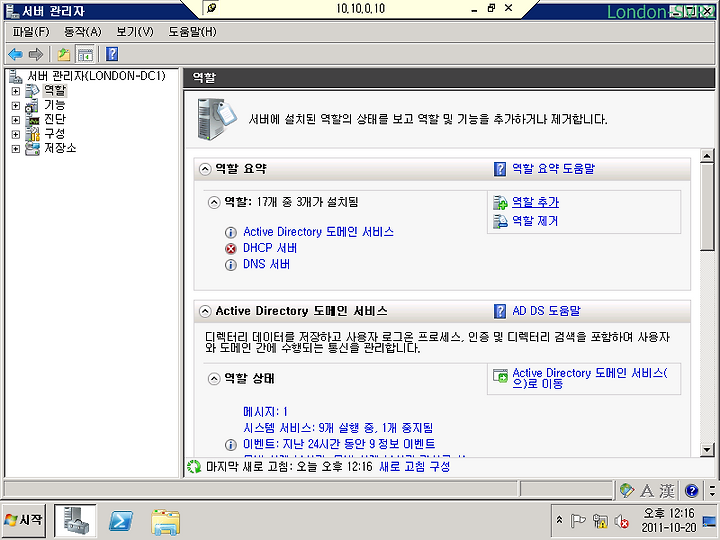
Task: Click the clock showing 오후 12:16
Action: pos(669,520)
